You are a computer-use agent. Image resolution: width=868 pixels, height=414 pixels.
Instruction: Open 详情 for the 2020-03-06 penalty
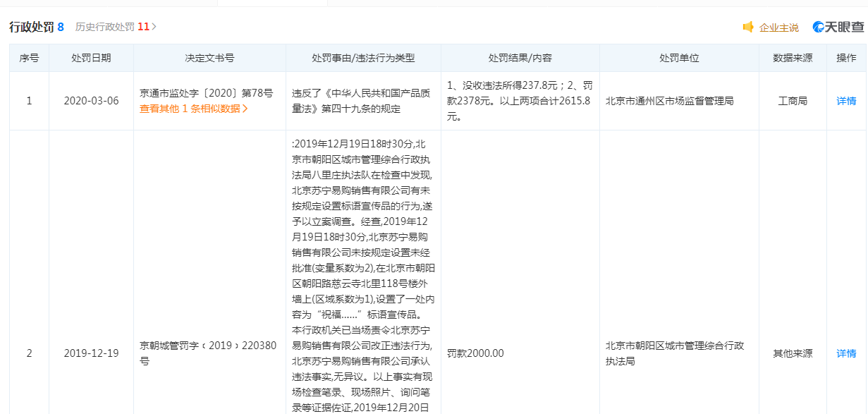(x=846, y=101)
